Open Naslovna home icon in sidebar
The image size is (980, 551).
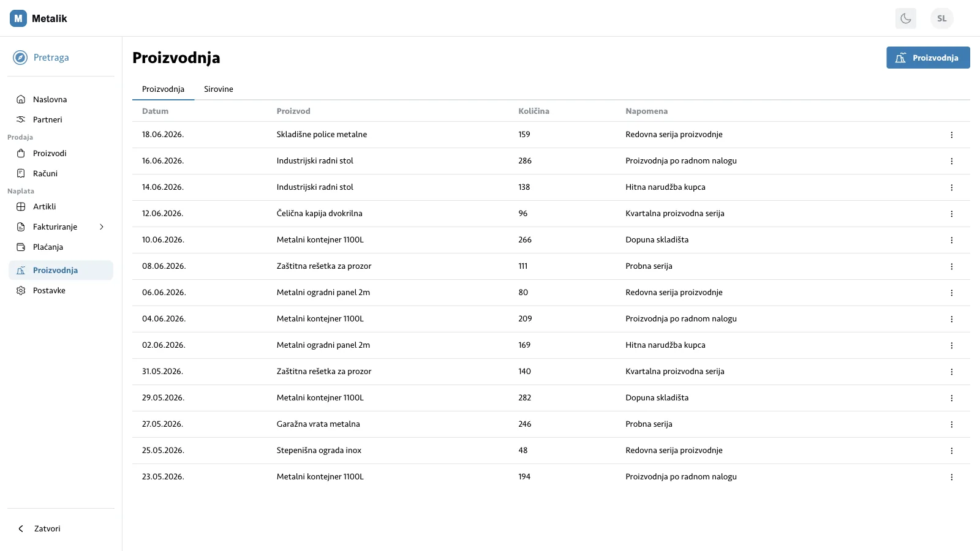tap(21, 99)
